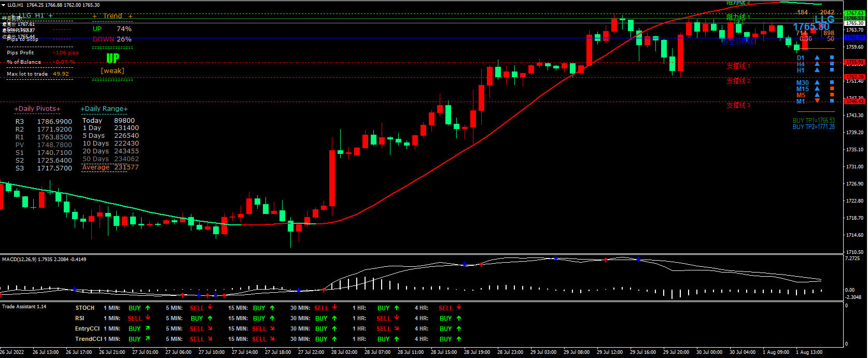Click the +Daily Range+ heading

104,109
